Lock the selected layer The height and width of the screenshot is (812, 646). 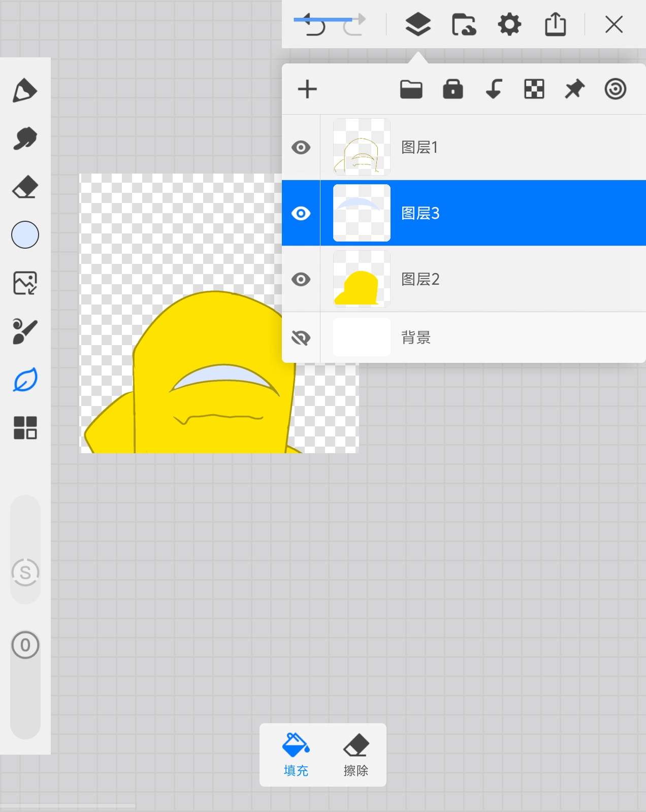(x=453, y=89)
